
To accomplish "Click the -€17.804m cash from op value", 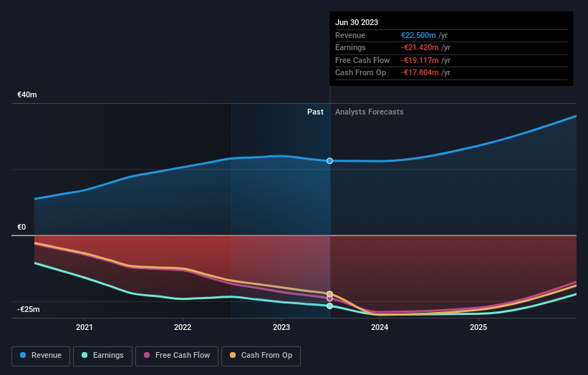I will point(420,73).
